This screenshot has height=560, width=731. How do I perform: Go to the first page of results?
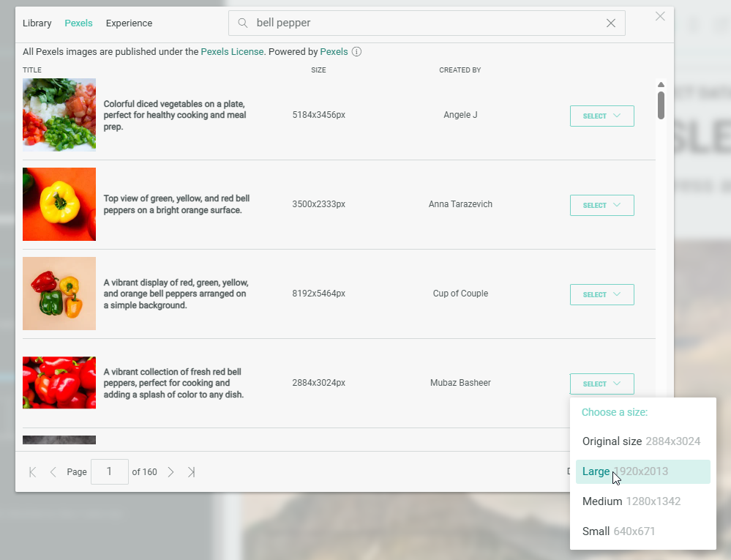[x=32, y=472]
